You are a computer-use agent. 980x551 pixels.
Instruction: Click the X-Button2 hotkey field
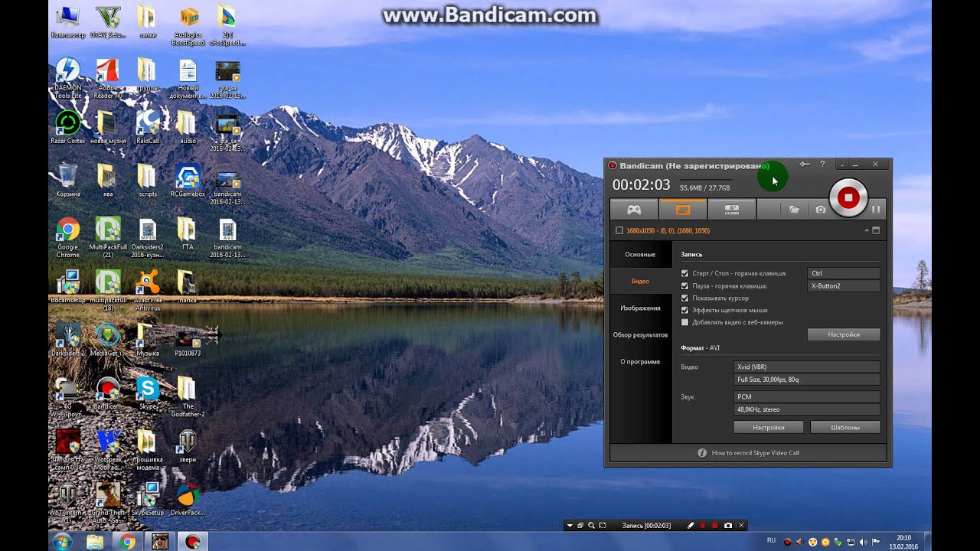pyautogui.click(x=844, y=285)
